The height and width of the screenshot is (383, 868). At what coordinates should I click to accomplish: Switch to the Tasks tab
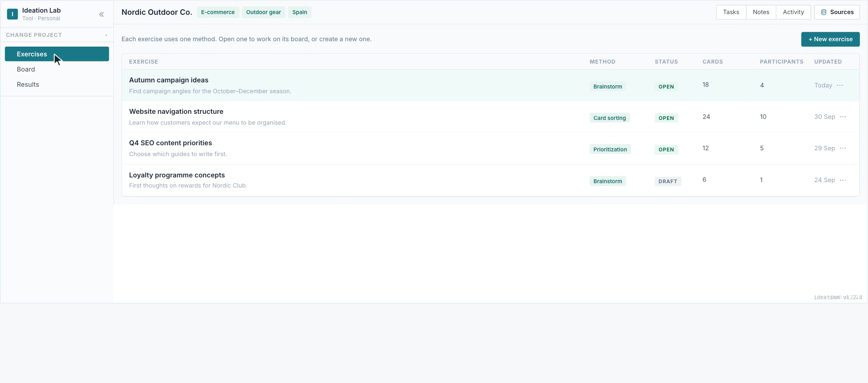731,12
